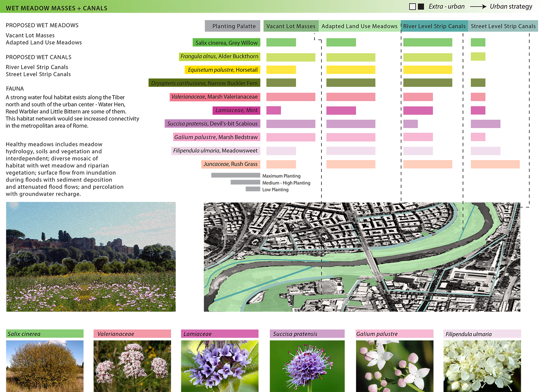Click the Filipendula ulmaria, Meadowsweet palette label
The width and height of the screenshot is (546, 392).
(215, 151)
